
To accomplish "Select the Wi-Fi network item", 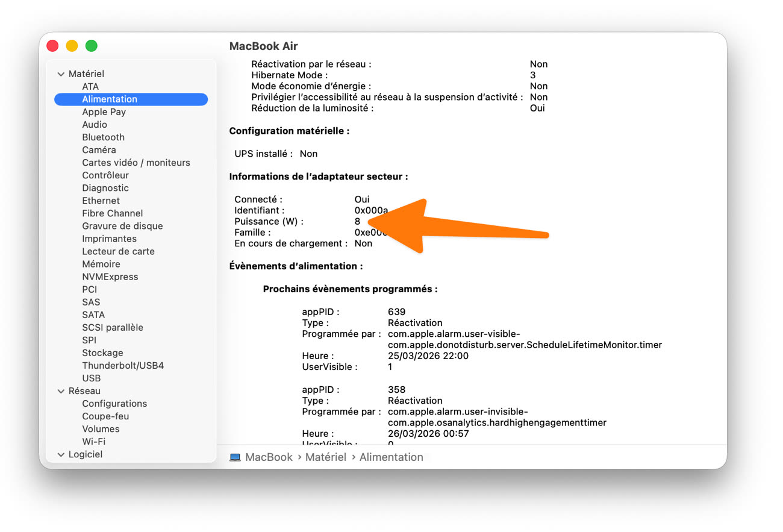I will [93, 442].
